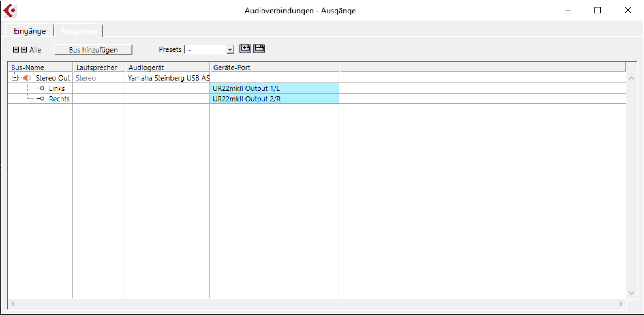Open the Yamaha Steinberg audio device selector

click(168, 78)
